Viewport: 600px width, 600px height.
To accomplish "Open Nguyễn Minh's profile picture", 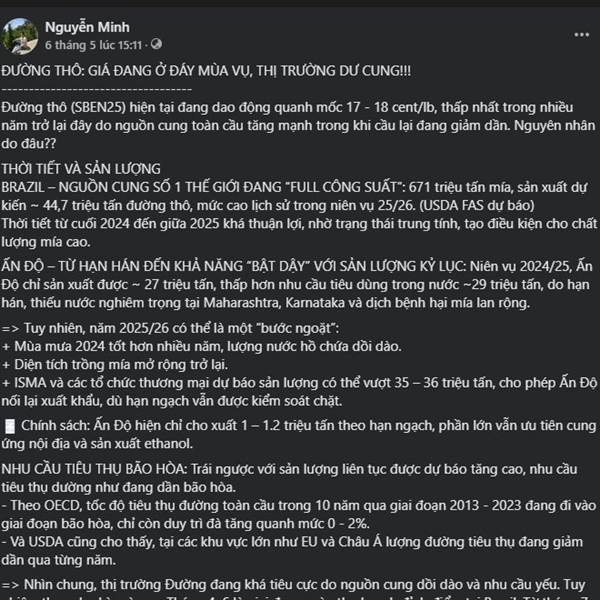I will tap(19, 36).
